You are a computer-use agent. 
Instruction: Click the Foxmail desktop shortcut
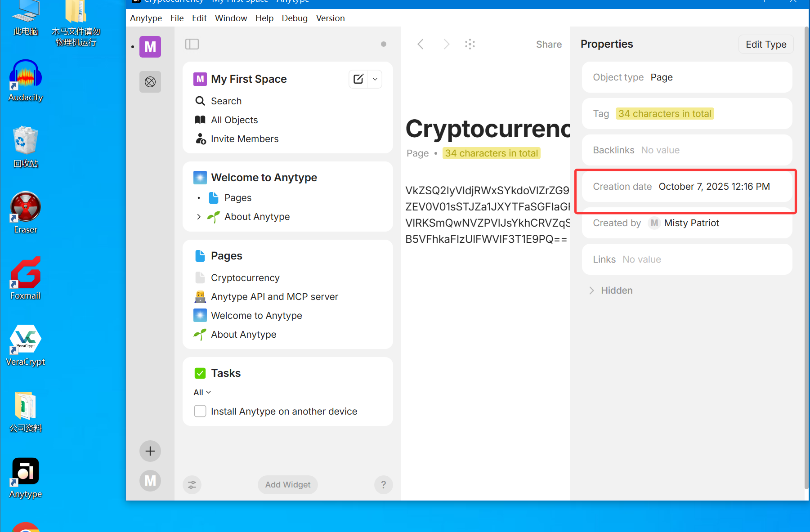tap(26, 279)
